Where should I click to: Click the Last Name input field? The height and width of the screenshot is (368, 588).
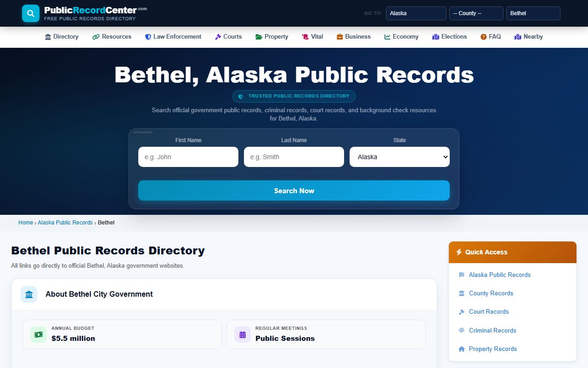[294, 157]
